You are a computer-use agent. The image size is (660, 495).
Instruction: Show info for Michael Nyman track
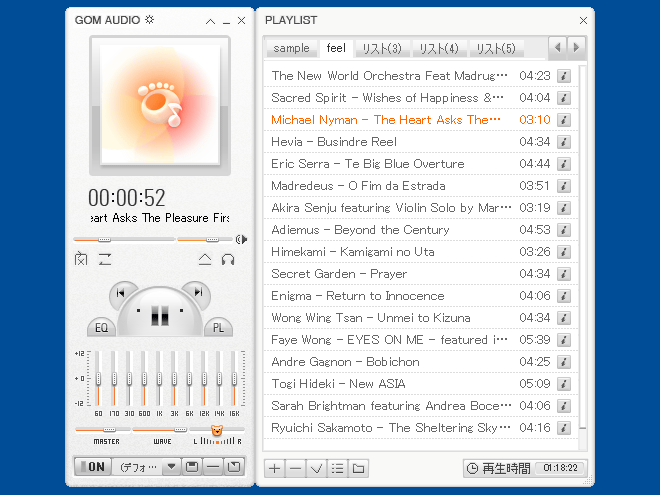click(564, 120)
